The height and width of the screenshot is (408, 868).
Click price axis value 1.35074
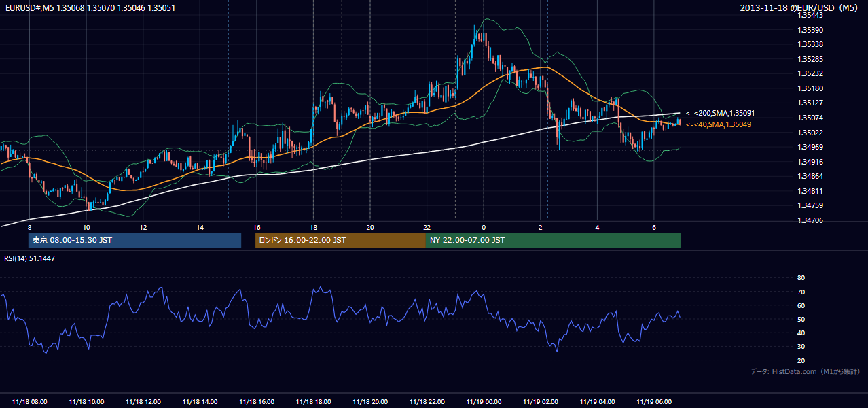coord(810,118)
